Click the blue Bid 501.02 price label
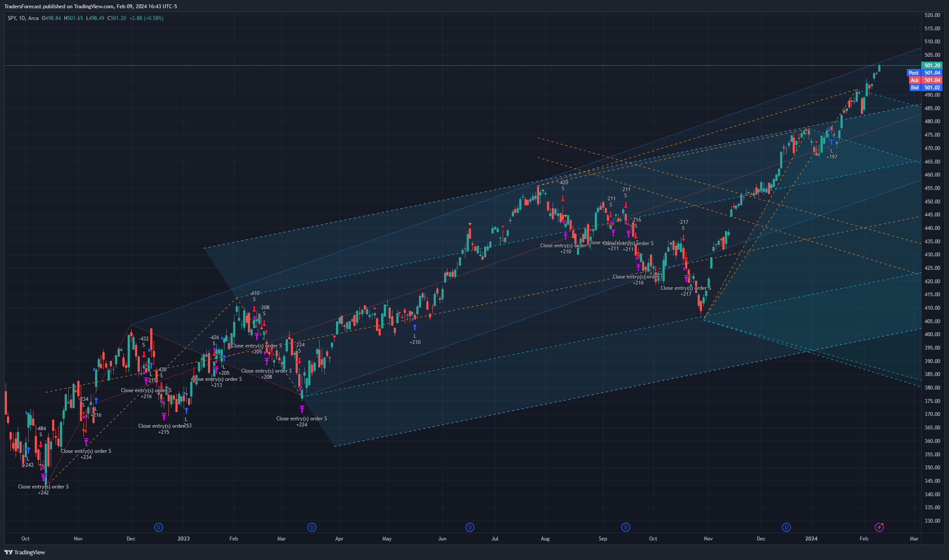 click(x=926, y=88)
